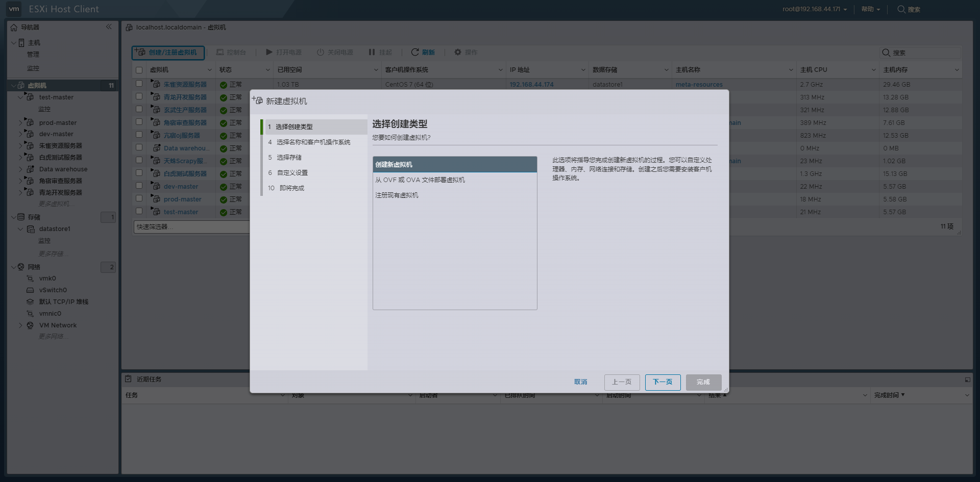The height and width of the screenshot is (482, 980).
Task: Check the box for Data warehouse row
Action: pyautogui.click(x=139, y=147)
